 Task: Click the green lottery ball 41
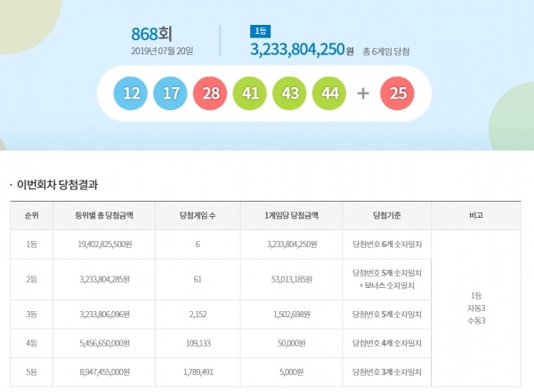249,93
